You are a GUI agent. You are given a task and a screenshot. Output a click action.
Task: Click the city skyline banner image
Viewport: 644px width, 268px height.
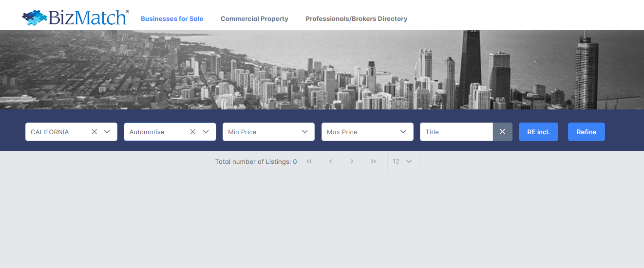(322, 70)
